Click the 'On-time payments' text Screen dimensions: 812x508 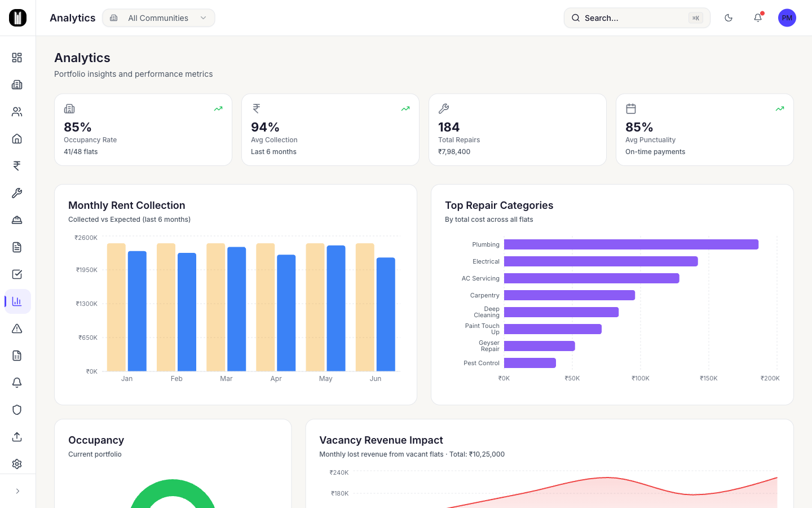tap(655, 152)
